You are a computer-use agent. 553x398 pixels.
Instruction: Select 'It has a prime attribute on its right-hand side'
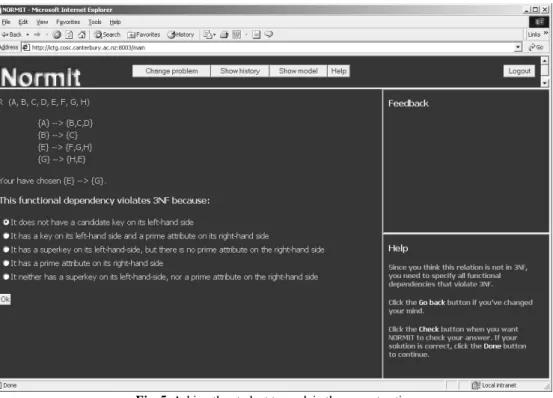(6, 263)
